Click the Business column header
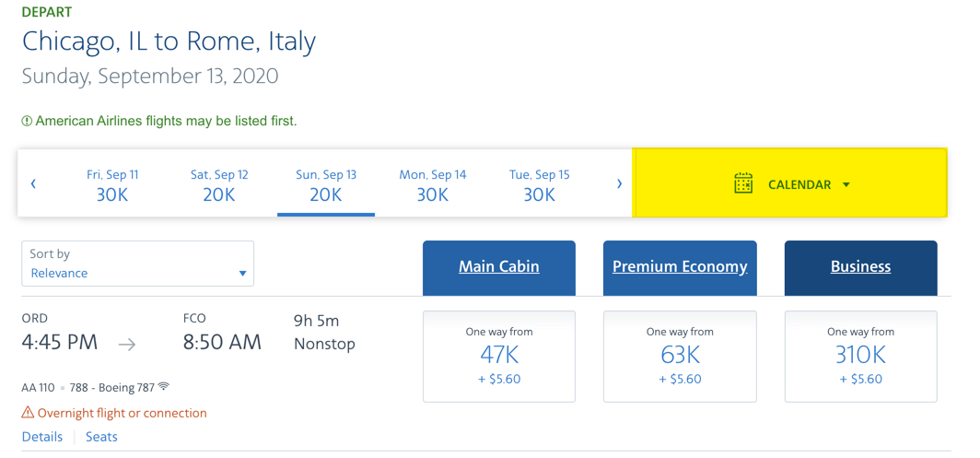This screenshot has width=980, height=458. 860,268
